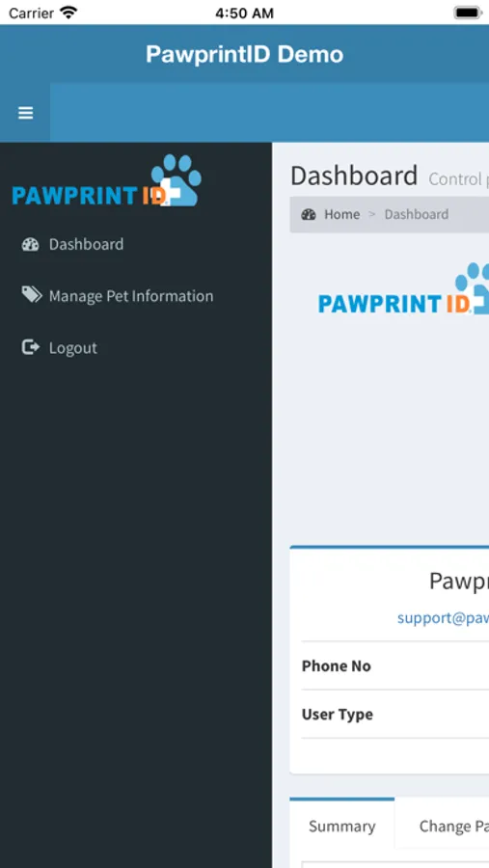Click the support email address link
489x868 pixels.
[443, 618]
